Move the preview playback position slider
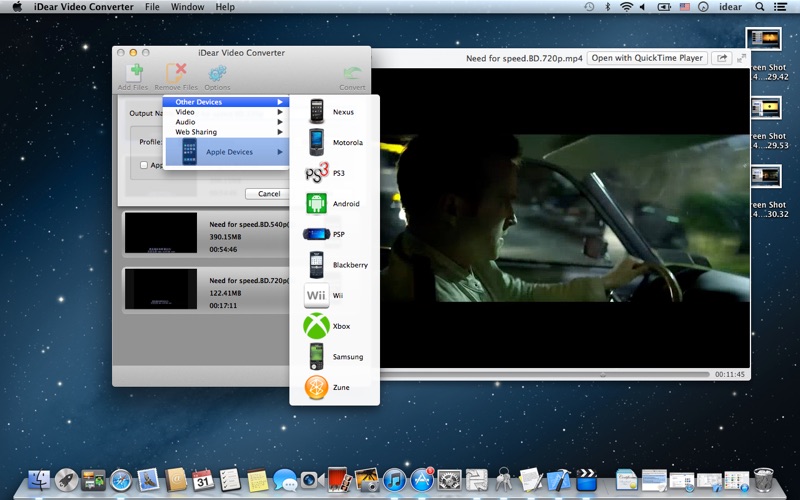The height and width of the screenshot is (500, 800). (x=603, y=374)
